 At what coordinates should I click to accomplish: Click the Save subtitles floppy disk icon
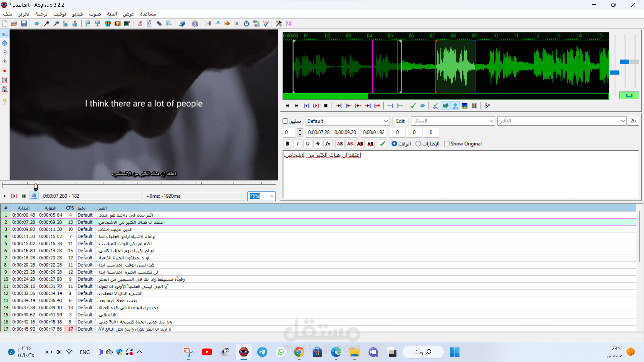tap(24, 23)
